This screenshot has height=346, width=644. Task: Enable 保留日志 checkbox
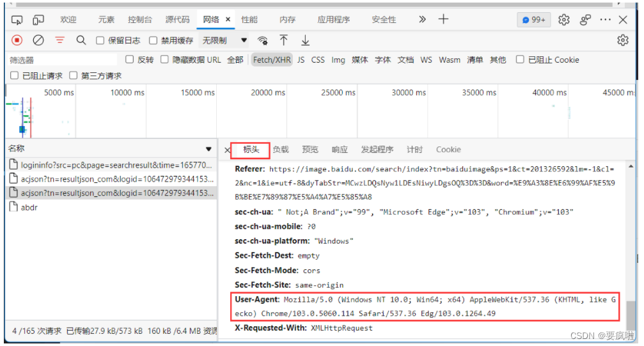point(100,40)
